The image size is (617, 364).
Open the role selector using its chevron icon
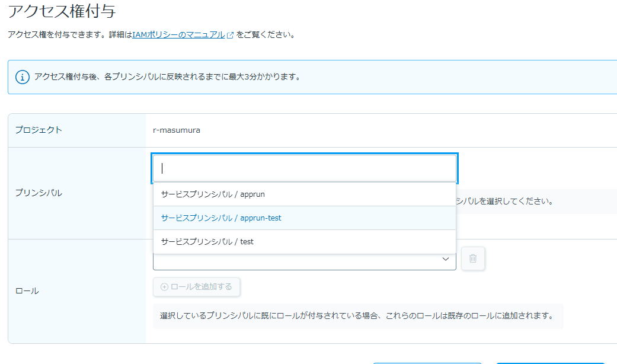coord(446,259)
